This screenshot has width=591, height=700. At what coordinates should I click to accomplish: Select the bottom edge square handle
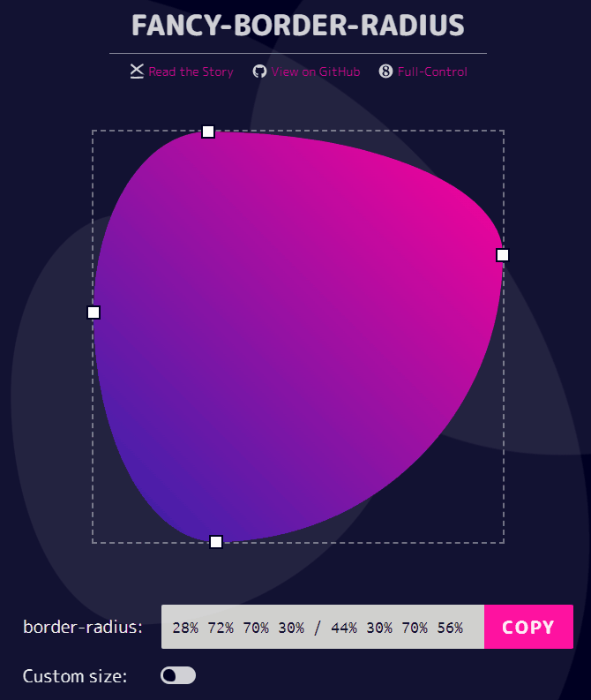pyautogui.click(x=216, y=542)
